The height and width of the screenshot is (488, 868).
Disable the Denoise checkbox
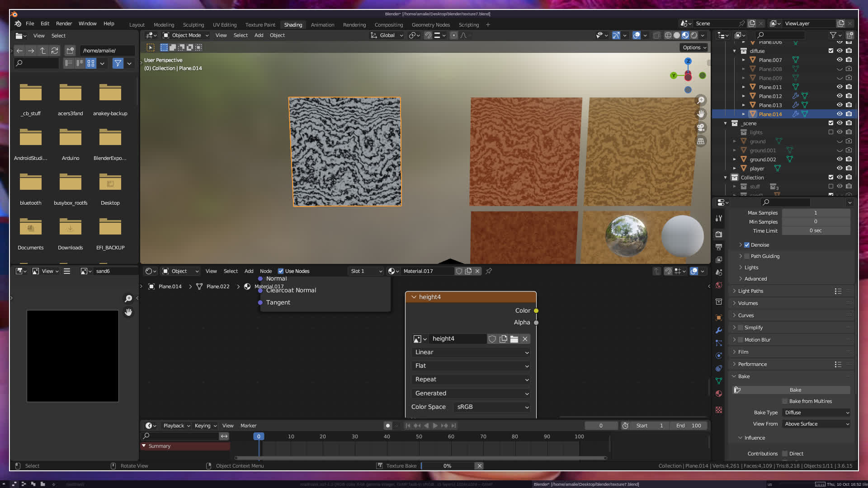click(747, 245)
